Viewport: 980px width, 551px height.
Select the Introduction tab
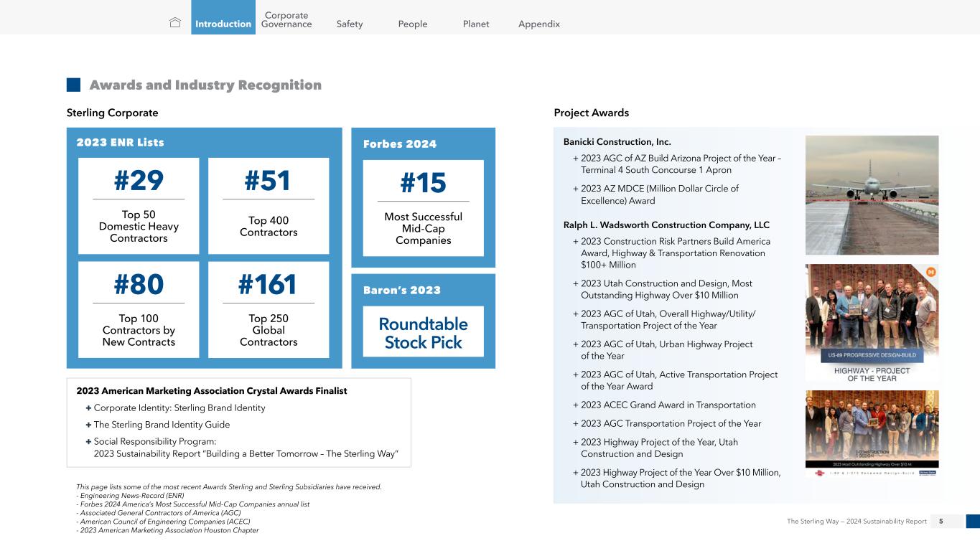click(x=223, y=24)
